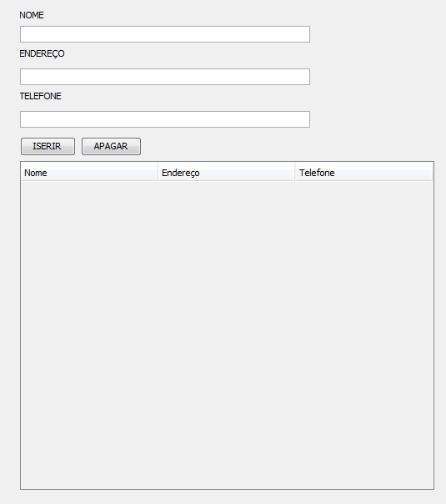Focus the ENDEREÇO text input field
Screen dimensions: 446x504
coord(165,77)
